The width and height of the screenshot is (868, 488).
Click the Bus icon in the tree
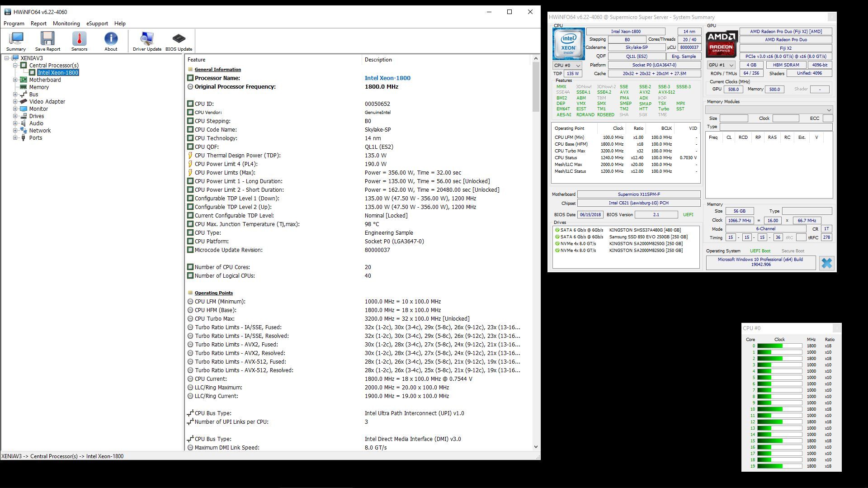[x=24, y=95]
